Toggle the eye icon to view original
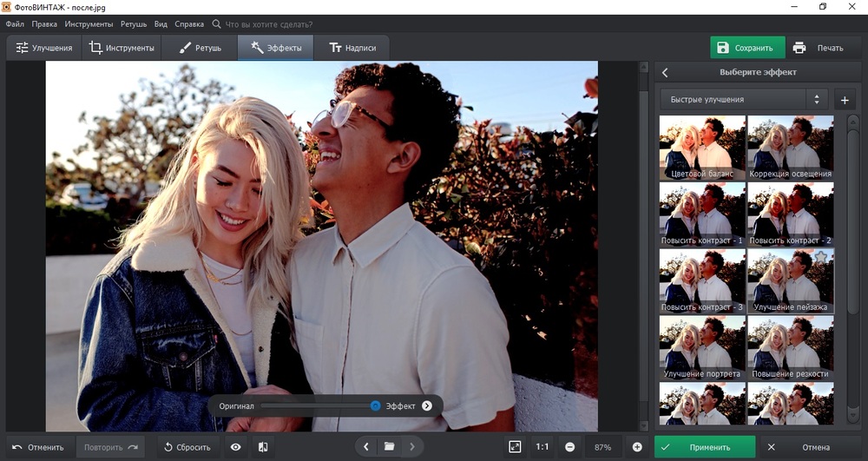This screenshot has height=461, width=868. [x=236, y=447]
